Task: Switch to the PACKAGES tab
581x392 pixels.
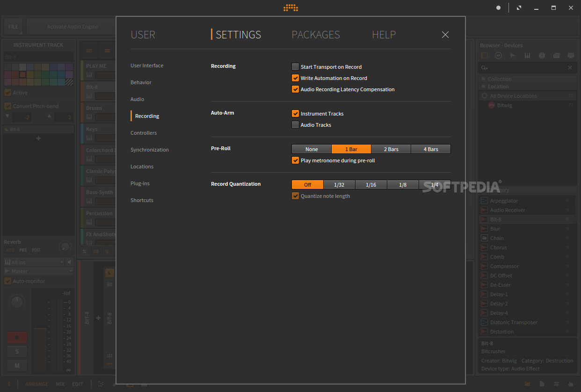Action: (x=316, y=35)
